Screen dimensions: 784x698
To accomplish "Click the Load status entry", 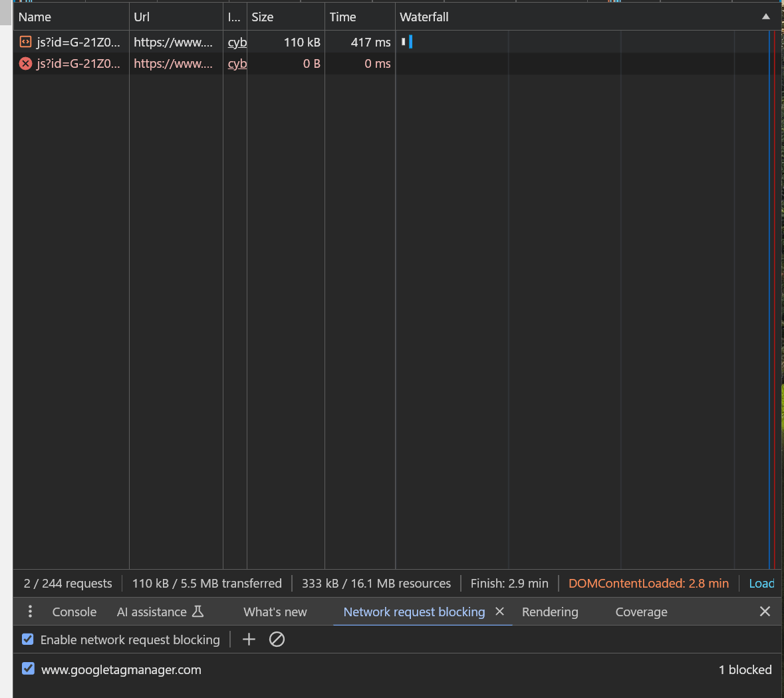I will tap(761, 584).
